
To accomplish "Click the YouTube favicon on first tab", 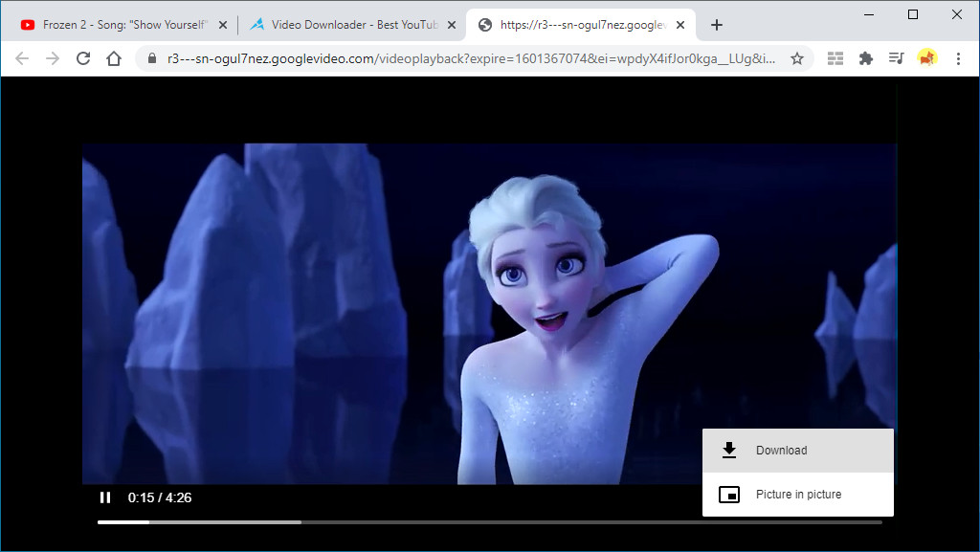I will (28, 25).
